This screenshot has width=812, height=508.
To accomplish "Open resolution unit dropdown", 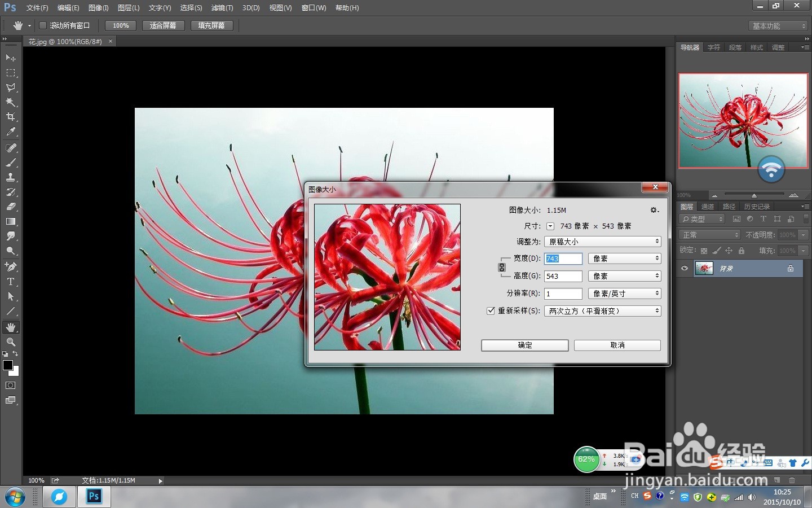I will point(625,294).
